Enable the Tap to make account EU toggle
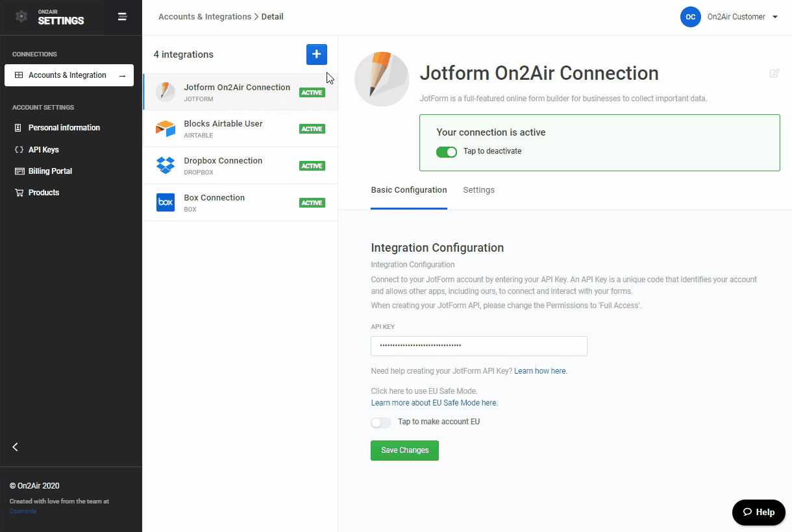Screen dimensions: 792x532 pyautogui.click(x=381, y=422)
